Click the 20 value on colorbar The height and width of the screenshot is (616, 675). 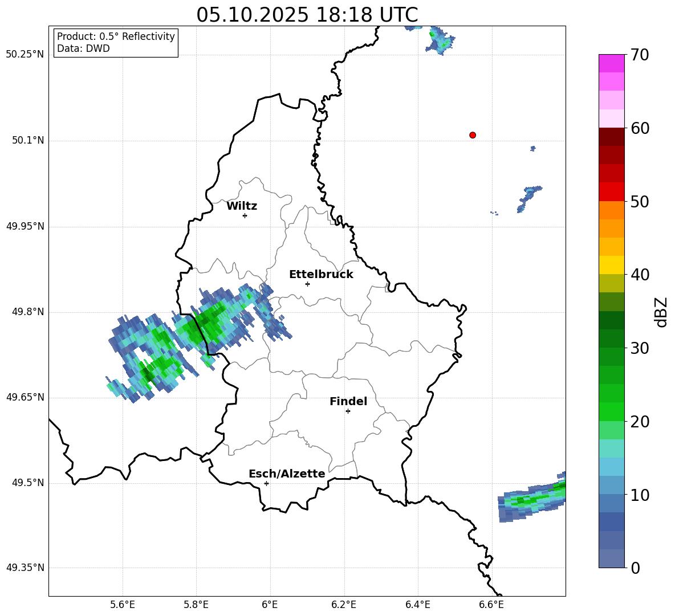pos(639,422)
